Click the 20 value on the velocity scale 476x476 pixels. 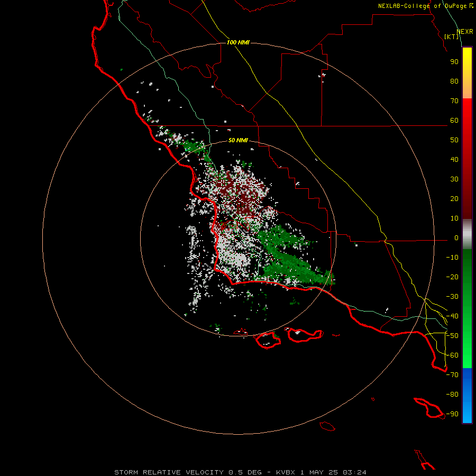[454, 198]
